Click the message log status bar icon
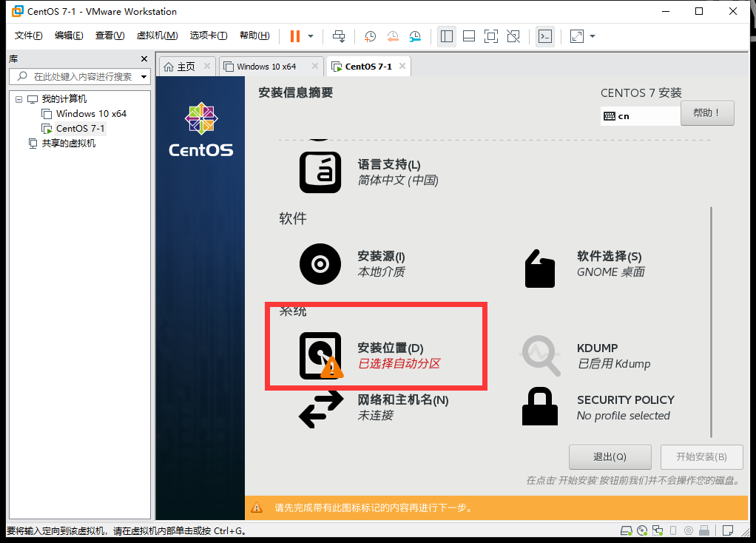The width and height of the screenshot is (756, 543). (x=728, y=530)
